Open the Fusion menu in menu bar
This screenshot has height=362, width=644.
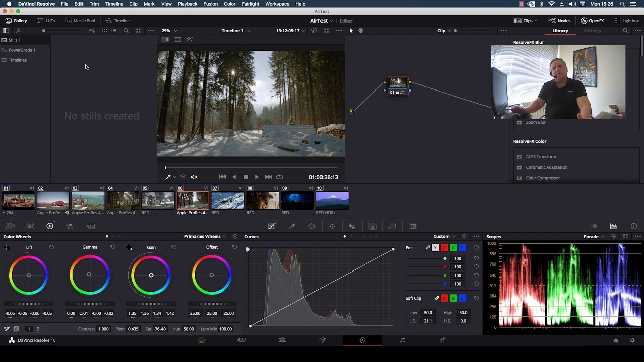tap(210, 4)
